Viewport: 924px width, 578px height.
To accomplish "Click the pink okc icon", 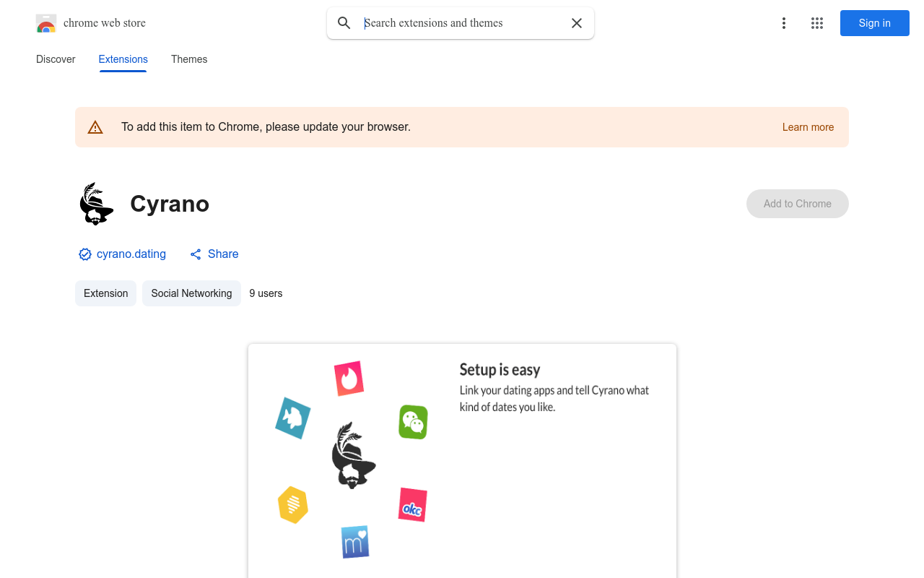I will coord(413,504).
